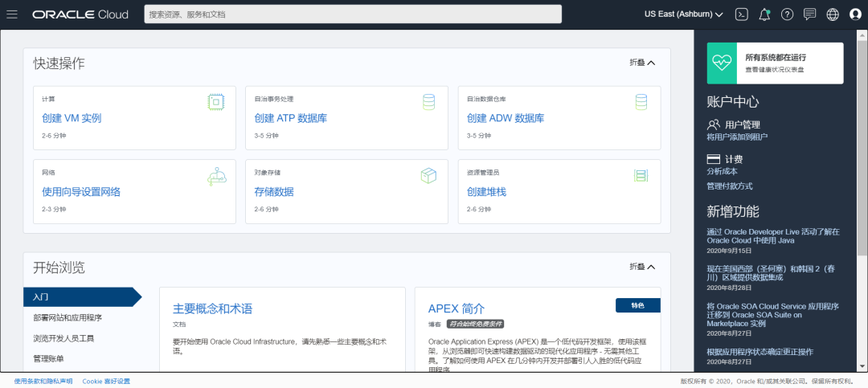Click the 特色 badge on APEX card
Screen dimensions: 868x388
click(x=637, y=305)
